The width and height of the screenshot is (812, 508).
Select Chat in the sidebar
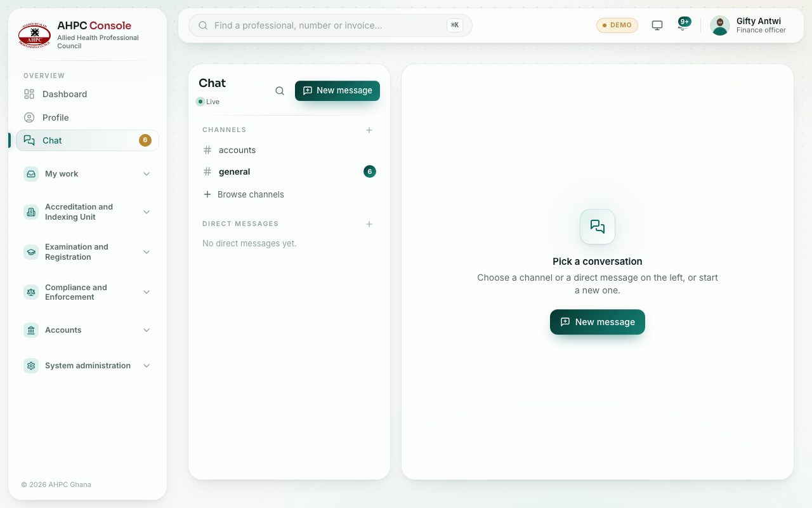coord(88,140)
